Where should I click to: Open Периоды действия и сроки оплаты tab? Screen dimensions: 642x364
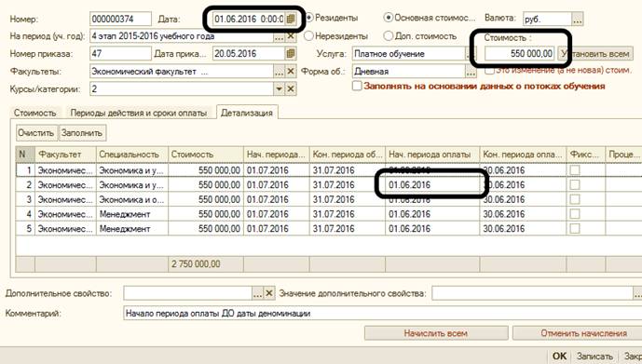point(139,113)
